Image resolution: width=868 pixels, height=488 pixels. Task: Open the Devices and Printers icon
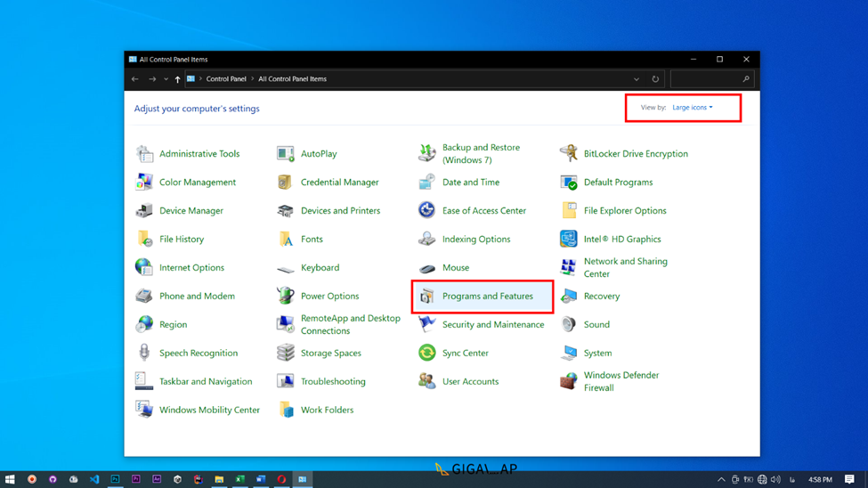point(286,210)
